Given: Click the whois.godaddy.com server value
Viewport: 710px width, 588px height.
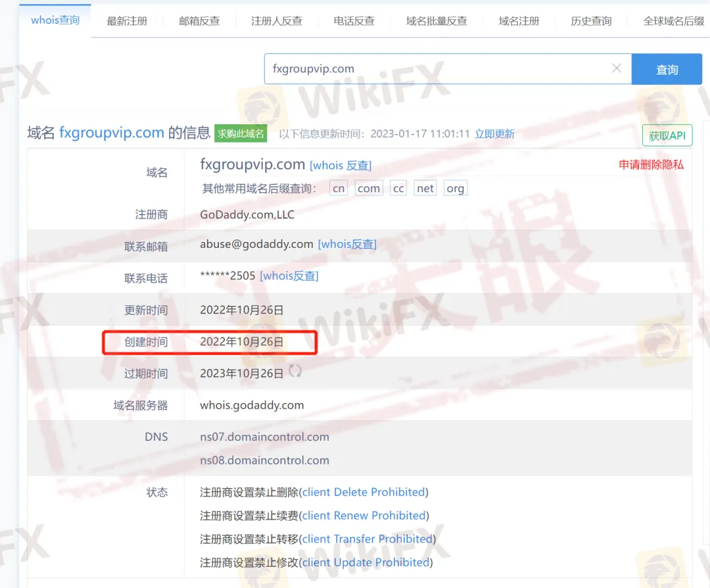Looking at the screenshot, I should coord(252,405).
